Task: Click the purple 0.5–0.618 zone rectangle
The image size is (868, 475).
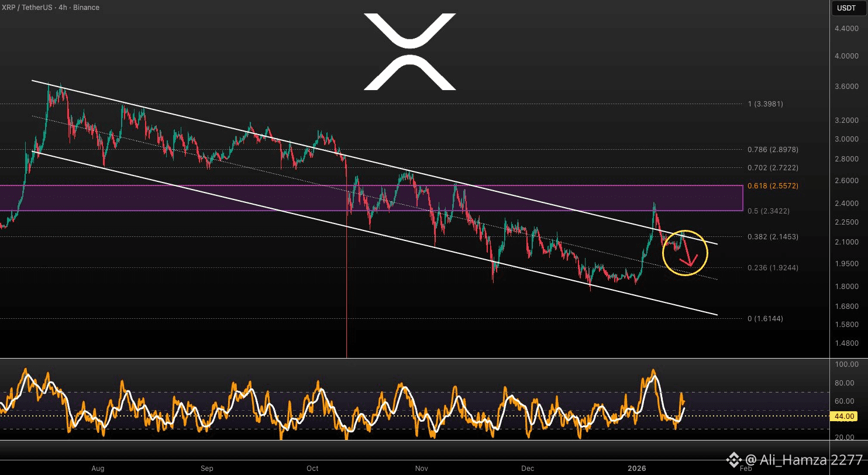Action: click(371, 198)
